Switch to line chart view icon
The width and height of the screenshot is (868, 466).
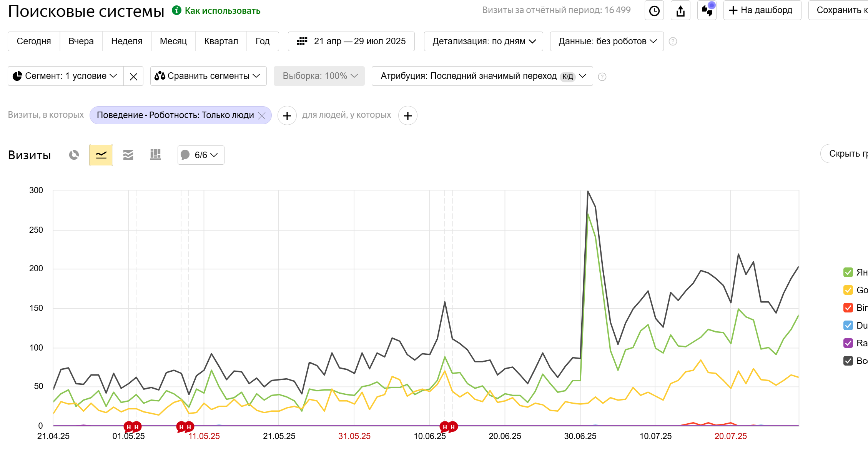(101, 155)
